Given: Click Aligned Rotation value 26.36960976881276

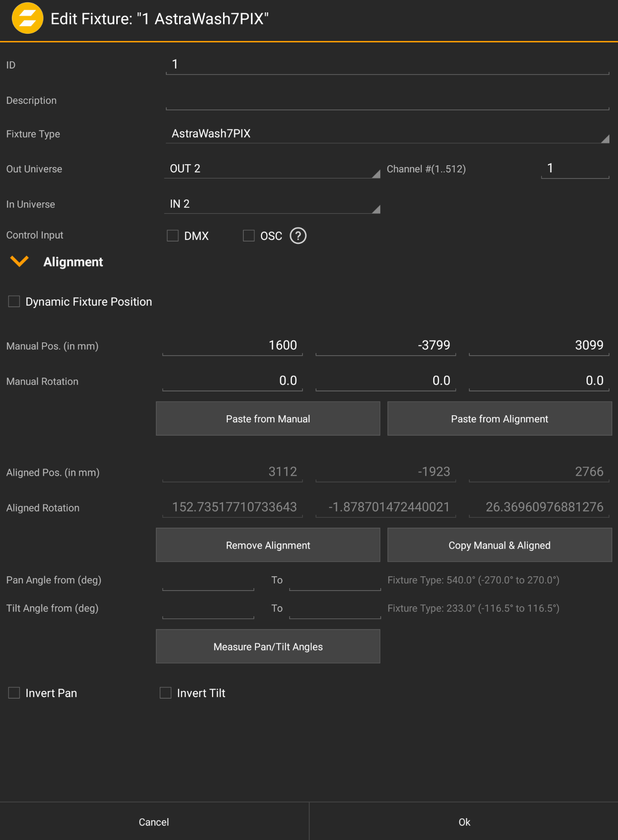Looking at the screenshot, I should 539,507.
